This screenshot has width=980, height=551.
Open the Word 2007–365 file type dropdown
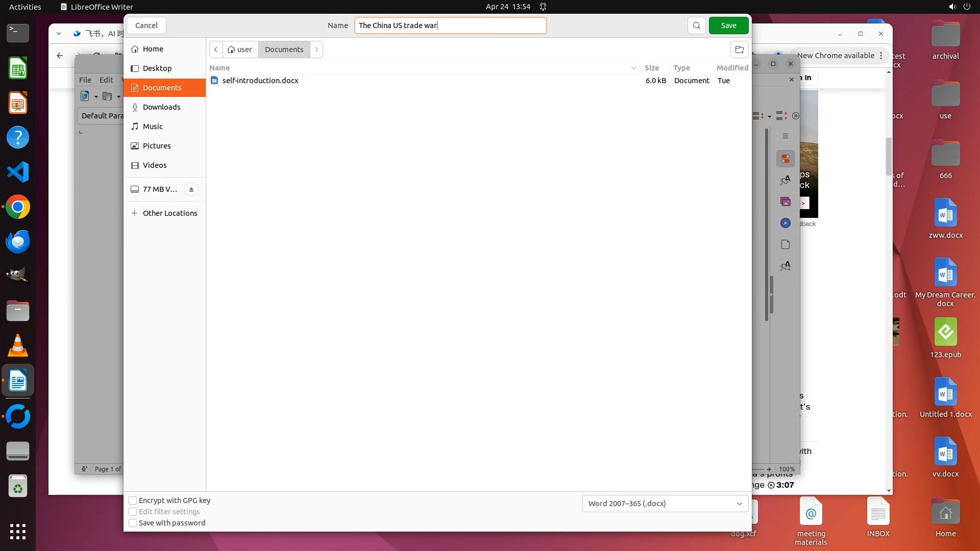665,504
